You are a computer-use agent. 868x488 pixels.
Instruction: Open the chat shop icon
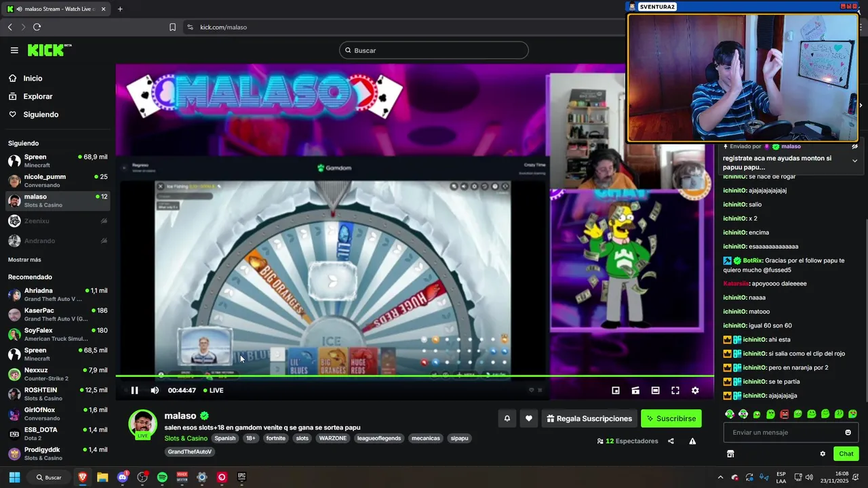coord(730,454)
